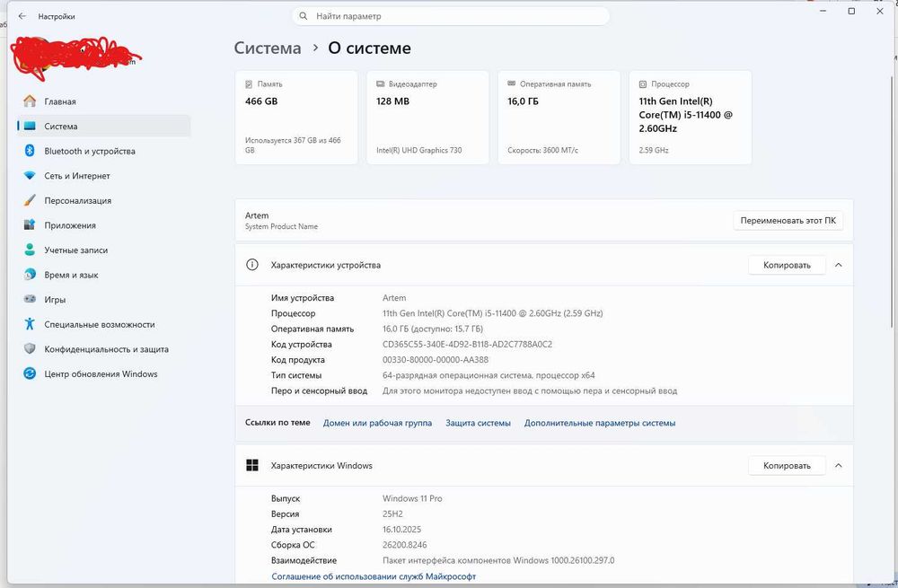Select Игры in the sidebar
This screenshot has width=898, height=588.
click(103, 300)
